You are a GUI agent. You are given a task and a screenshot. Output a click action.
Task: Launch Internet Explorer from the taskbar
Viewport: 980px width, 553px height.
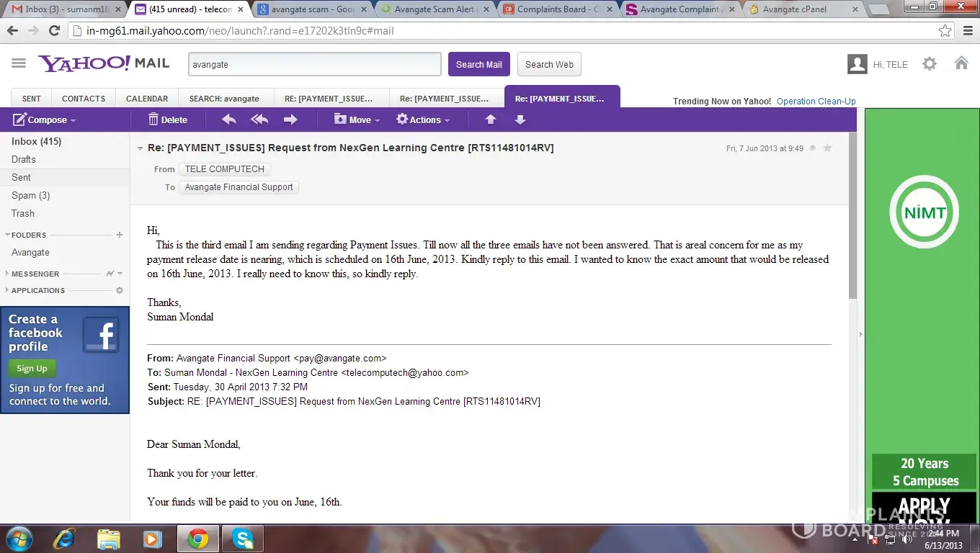(x=66, y=539)
